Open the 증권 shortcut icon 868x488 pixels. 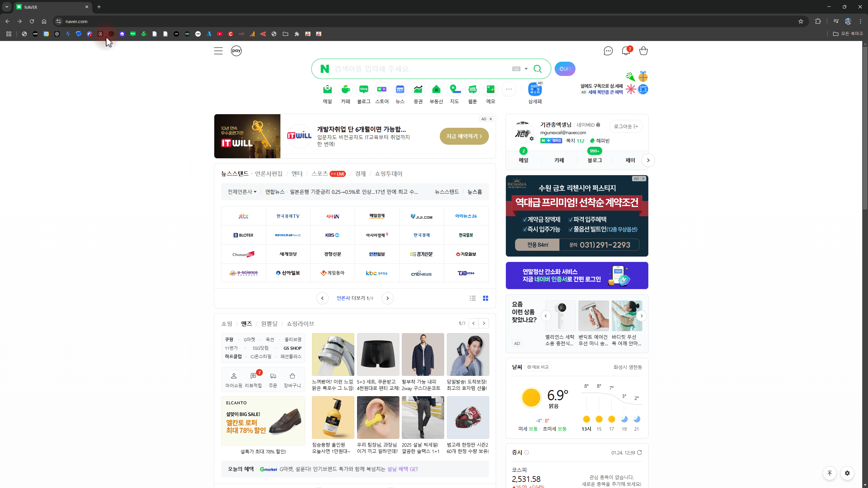418,89
